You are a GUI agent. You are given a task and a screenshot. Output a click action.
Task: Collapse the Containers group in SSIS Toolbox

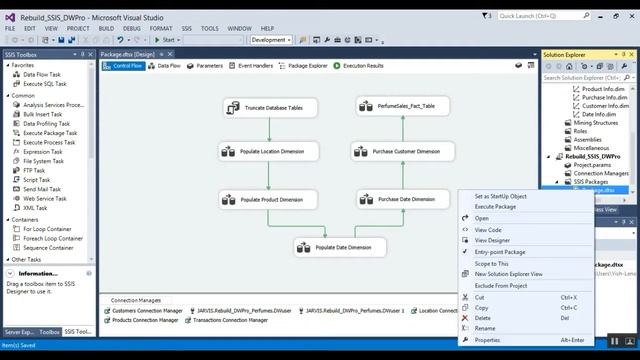pos(8,220)
